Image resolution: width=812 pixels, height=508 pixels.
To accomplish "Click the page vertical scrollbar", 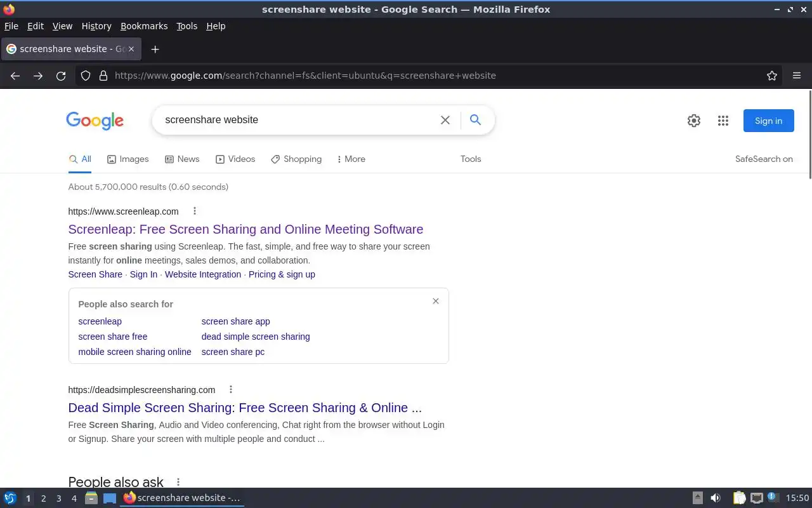I will [809, 135].
